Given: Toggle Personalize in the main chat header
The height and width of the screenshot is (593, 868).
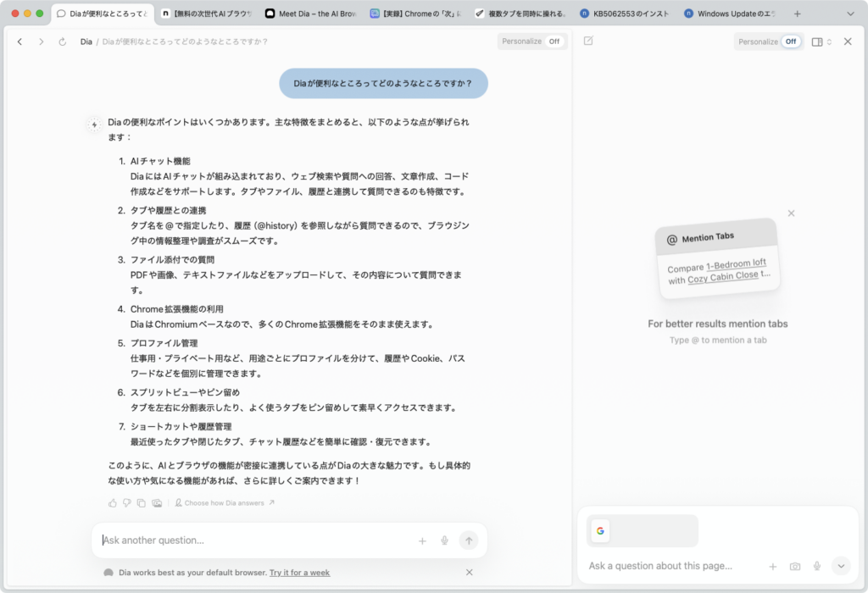Looking at the screenshot, I should point(532,42).
